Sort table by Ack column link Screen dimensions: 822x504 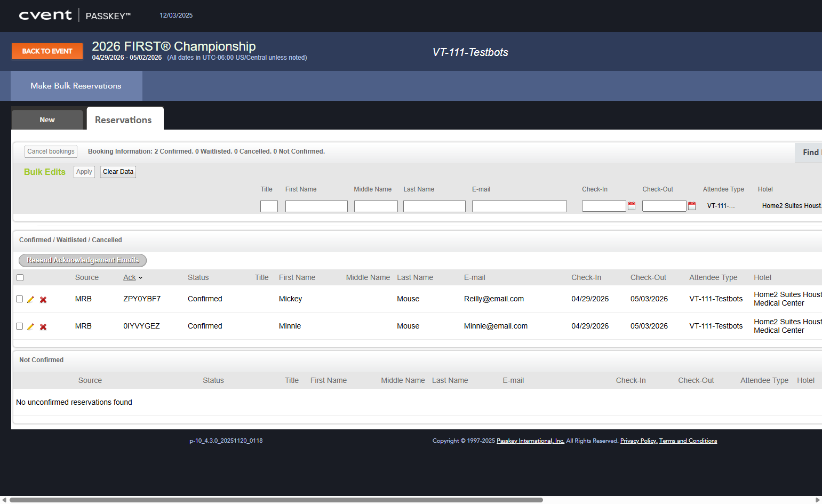pos(130,277)
